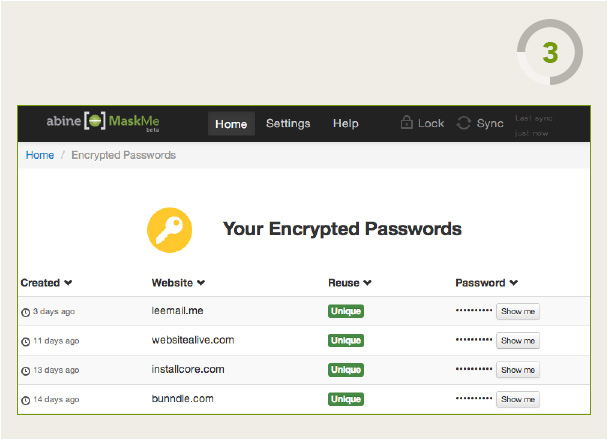Click the yellow key icon
608x440 pixels.
click(169, 230)
